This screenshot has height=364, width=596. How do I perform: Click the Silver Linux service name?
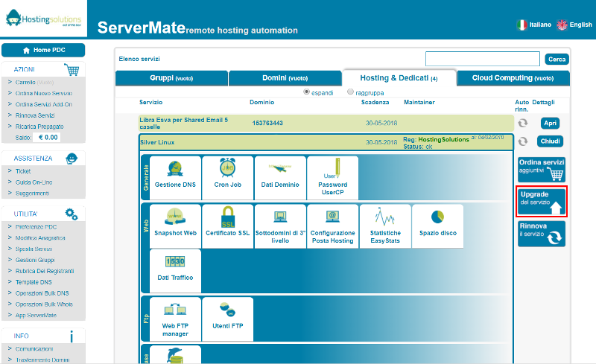click(157, 142)
